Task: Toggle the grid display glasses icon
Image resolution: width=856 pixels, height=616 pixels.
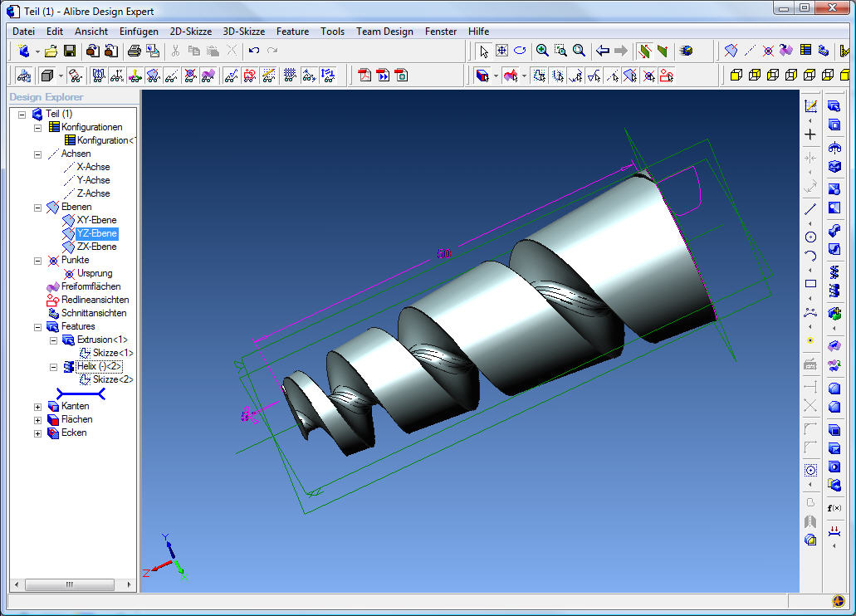Action: pos(290,76)
